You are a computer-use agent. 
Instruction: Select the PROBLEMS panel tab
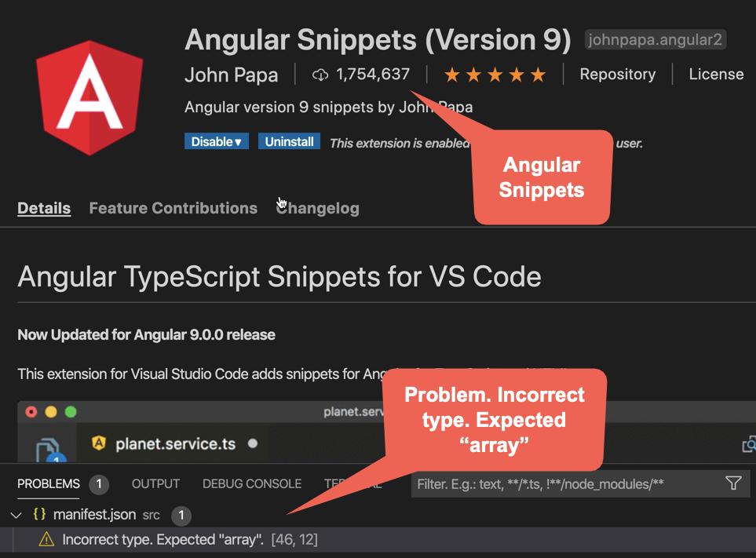tap(49, 483)
